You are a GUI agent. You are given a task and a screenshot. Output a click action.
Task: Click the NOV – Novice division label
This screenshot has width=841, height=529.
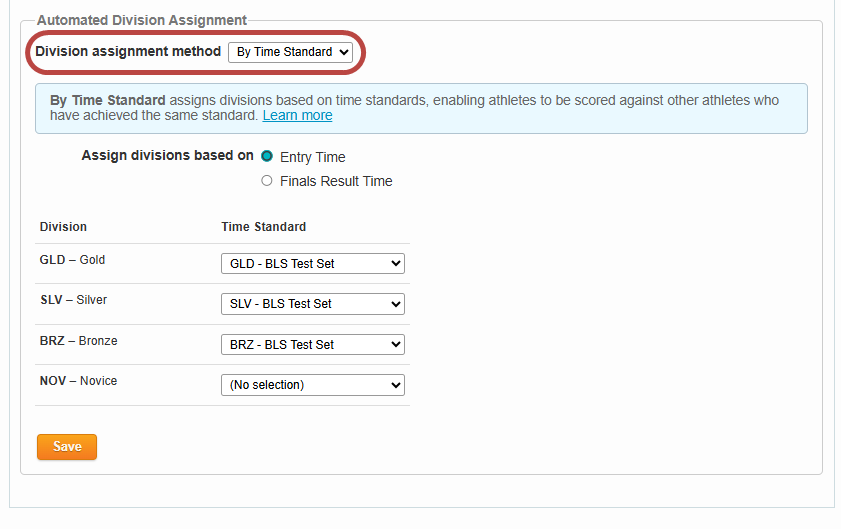[78, 381]
